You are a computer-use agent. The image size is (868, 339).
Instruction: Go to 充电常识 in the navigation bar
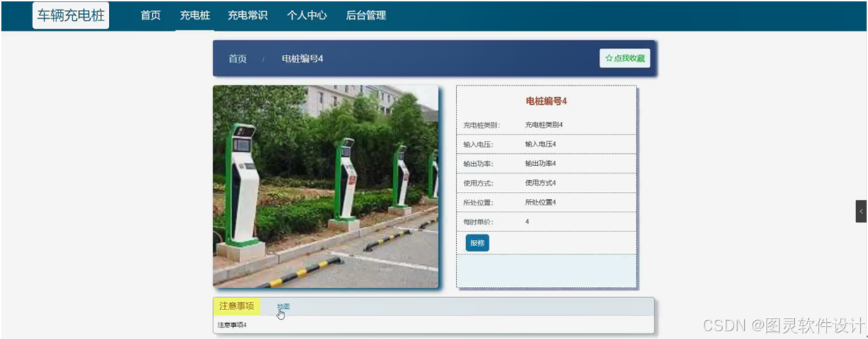pyautogui.click(x=247, y=15)
